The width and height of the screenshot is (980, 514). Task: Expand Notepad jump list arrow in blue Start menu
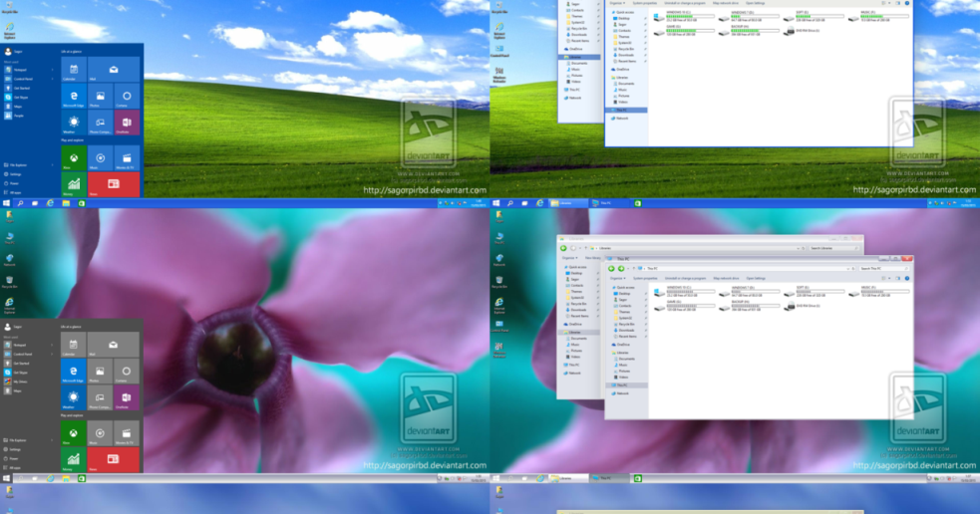(x=53, y=70)
